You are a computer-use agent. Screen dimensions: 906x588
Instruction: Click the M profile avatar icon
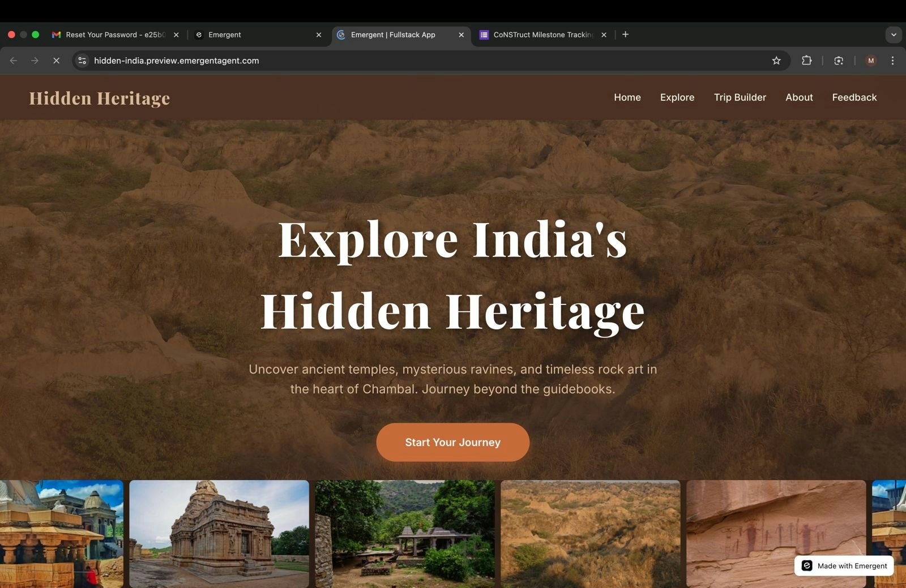(870, 61)
